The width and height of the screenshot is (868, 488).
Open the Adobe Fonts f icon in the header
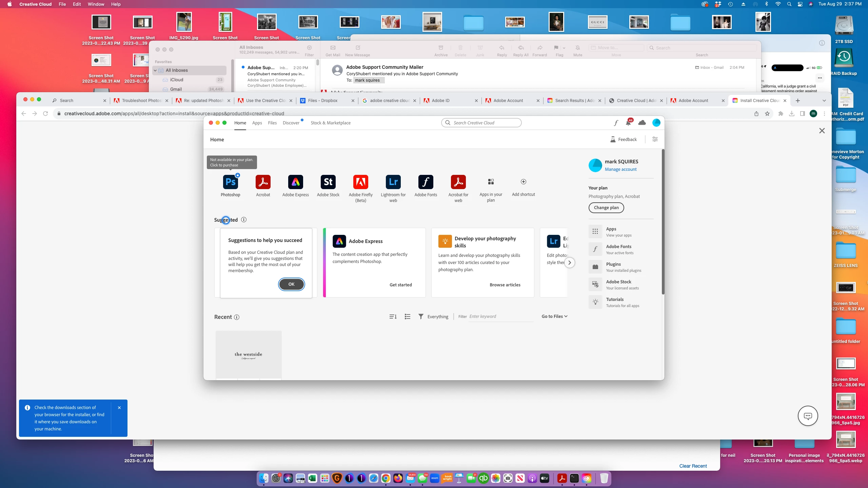pos(616,123)
